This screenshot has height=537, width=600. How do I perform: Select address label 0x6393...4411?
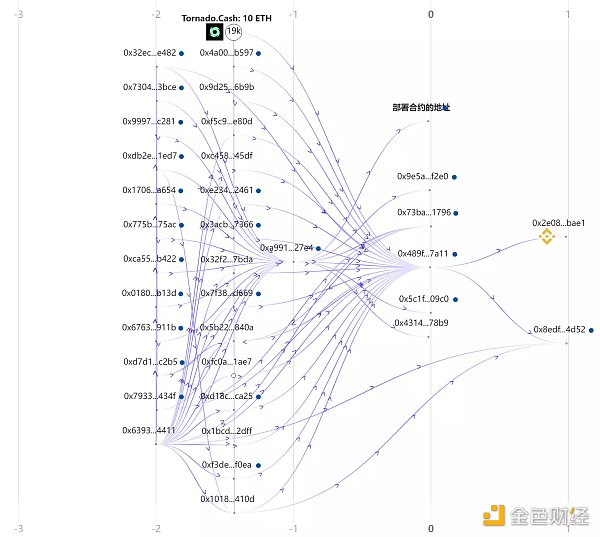tap(149, 431)
